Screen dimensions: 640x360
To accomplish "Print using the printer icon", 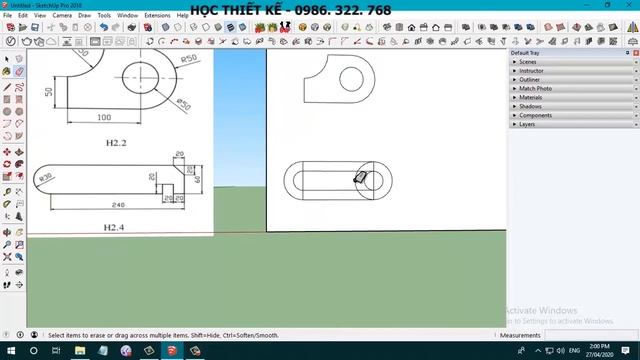I will click(x=131, y=27).
